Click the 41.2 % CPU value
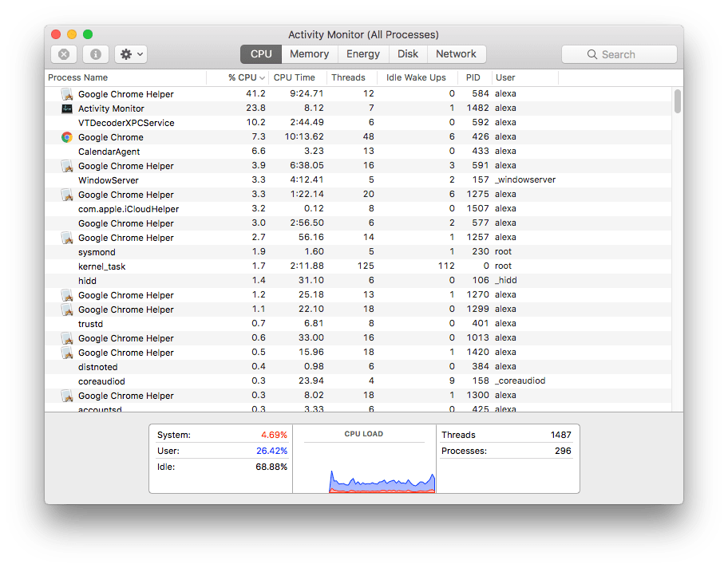 [x=255, y=94]
